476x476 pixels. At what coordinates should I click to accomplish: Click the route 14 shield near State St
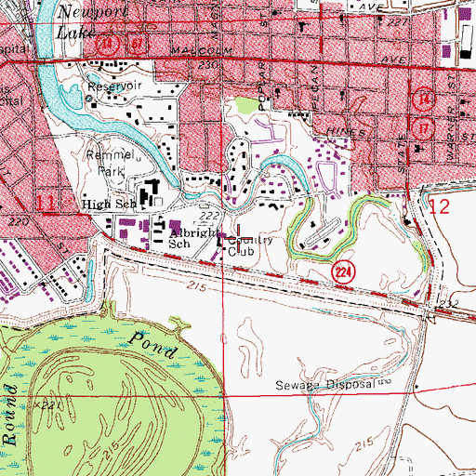click(x=424, y=99)
